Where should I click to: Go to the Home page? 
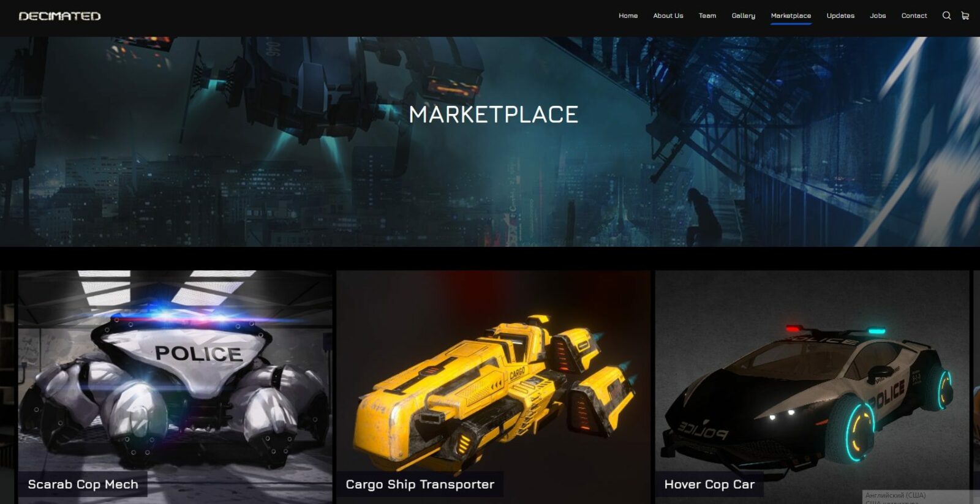628,16
